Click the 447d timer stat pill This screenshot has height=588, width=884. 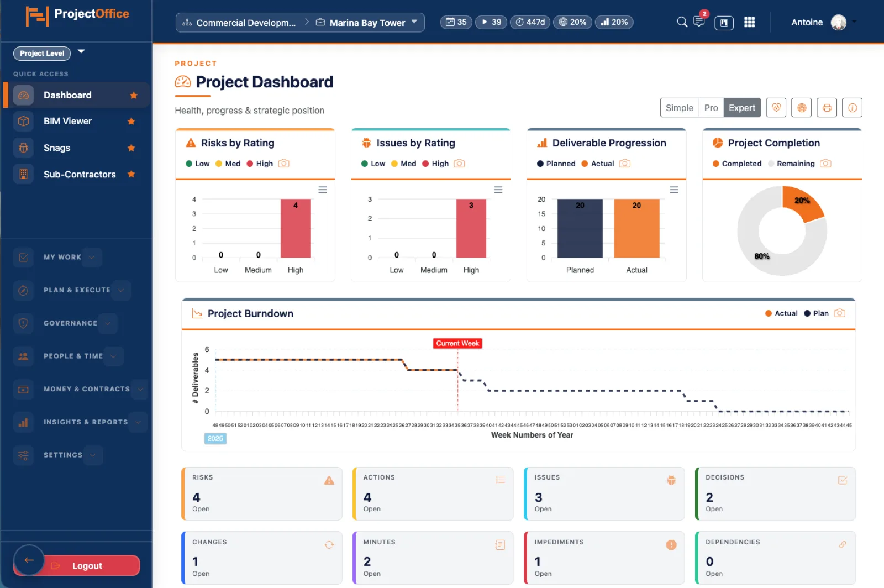[x=530, y=22]
